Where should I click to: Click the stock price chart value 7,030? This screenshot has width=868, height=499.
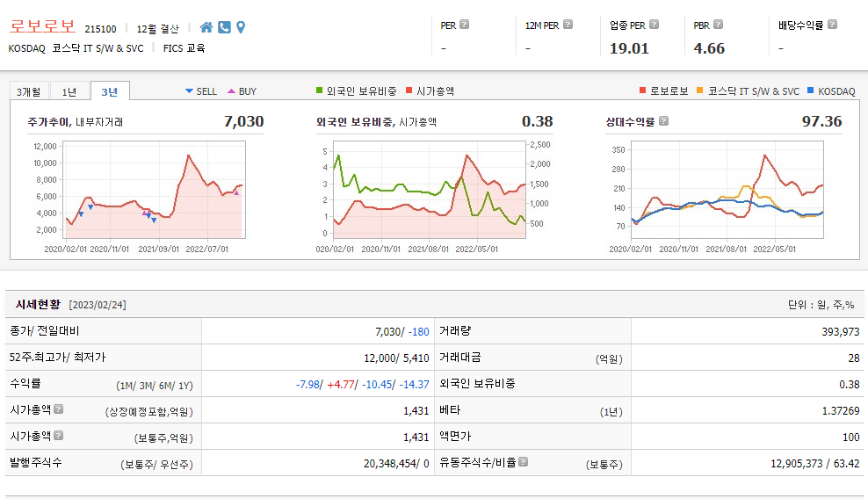[x=243, y=121]
